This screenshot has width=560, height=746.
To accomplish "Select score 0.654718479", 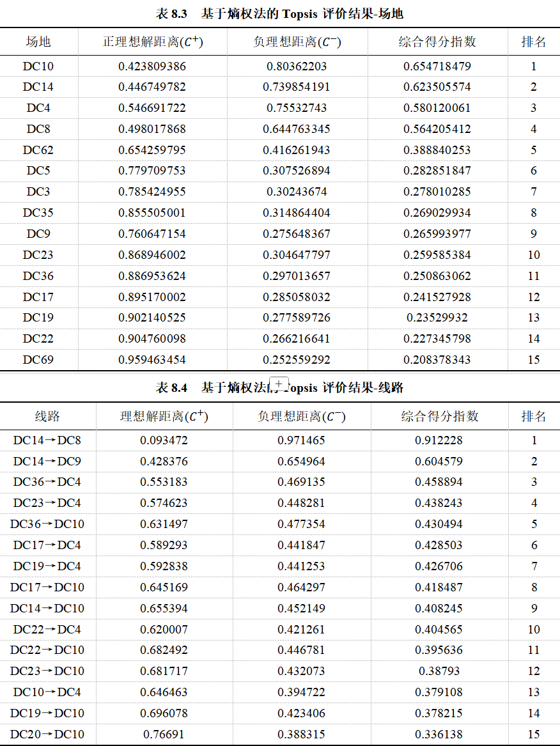I will pos(437,66).
